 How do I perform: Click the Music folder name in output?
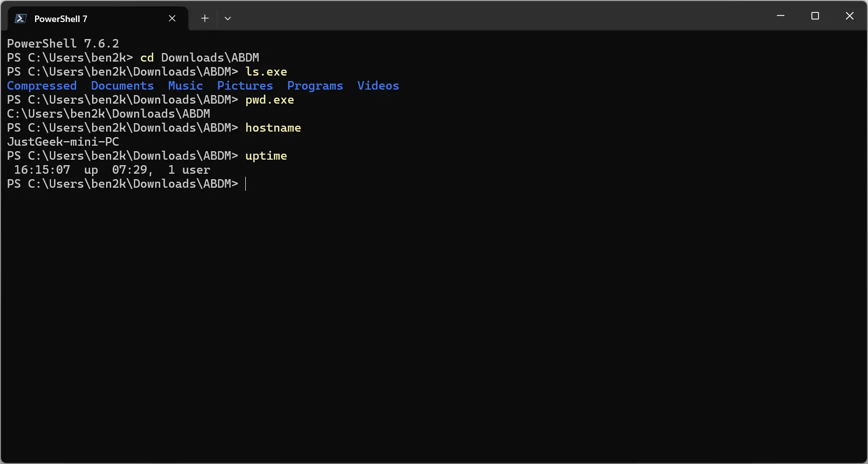(x=186, y=86)
